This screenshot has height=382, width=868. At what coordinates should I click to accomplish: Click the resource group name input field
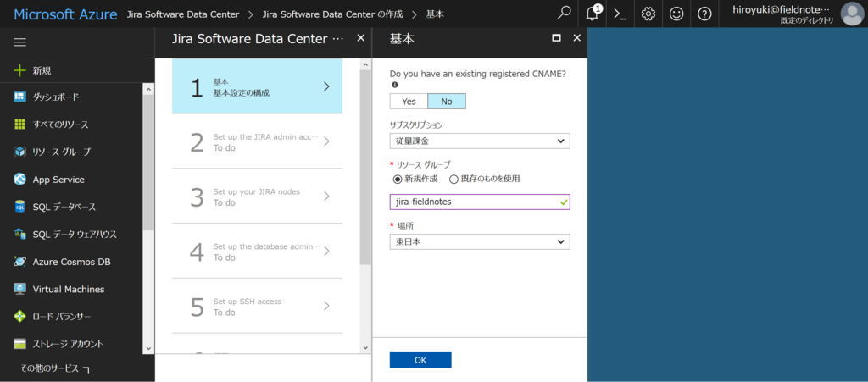click(480, 202)
